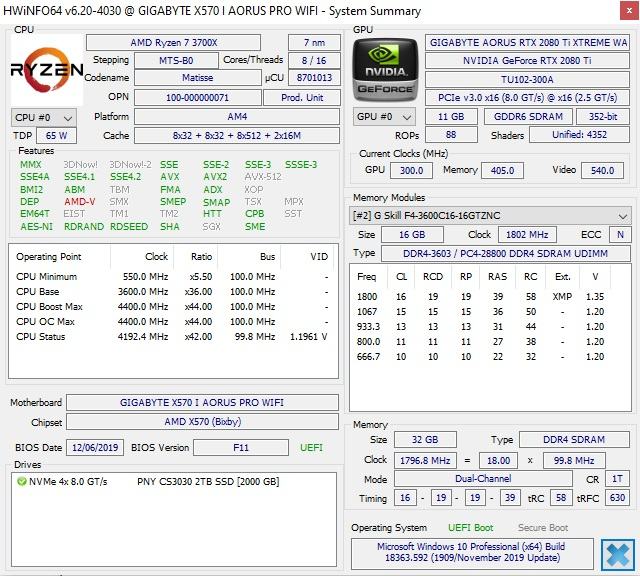
Task: Click the SME feature flag
Action: tap(255, 227)
